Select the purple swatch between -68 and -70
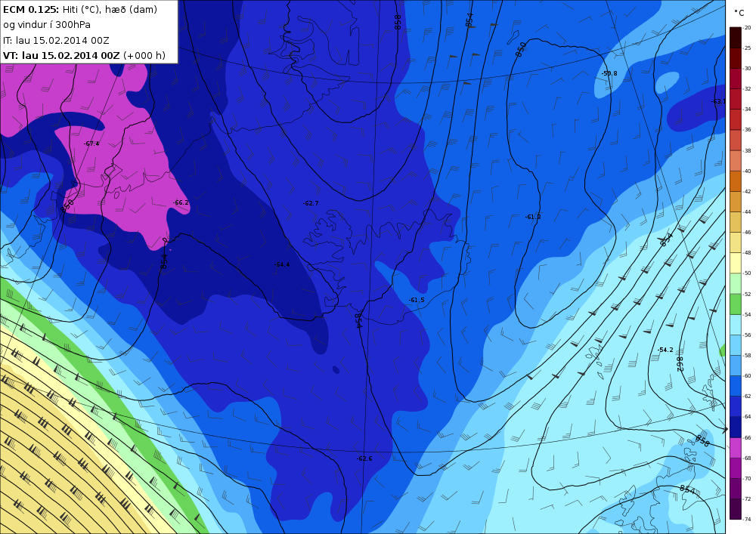The height and width of the screenshot is (534, 756). 736,468
